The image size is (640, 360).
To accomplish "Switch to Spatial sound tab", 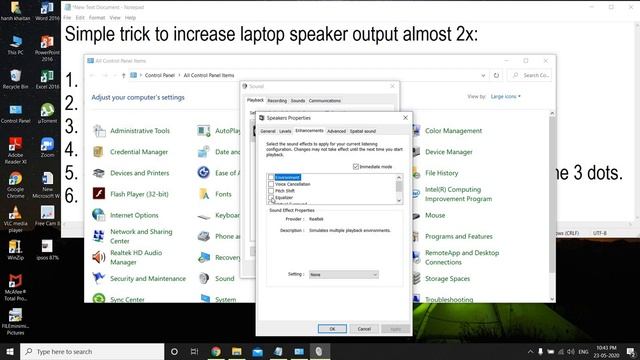I will (363, 131).
